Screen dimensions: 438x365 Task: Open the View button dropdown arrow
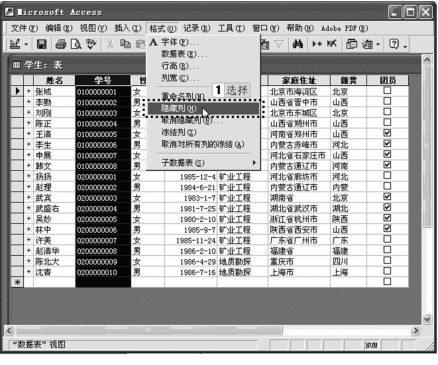(x=26, y=44)
